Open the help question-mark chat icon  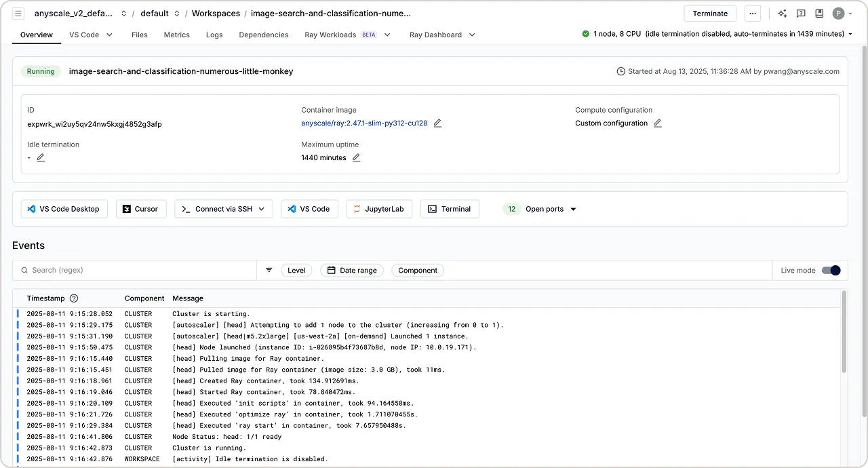tap(801, 14)
